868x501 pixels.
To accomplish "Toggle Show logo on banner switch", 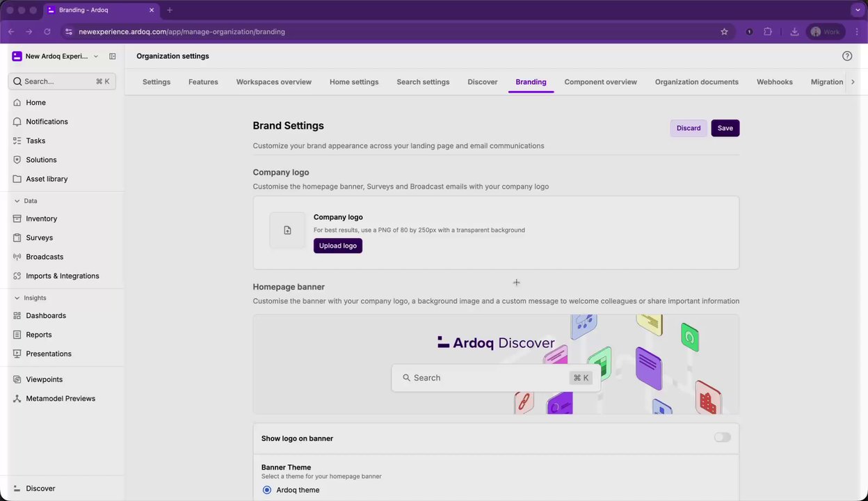I will [x=723, y=438].
